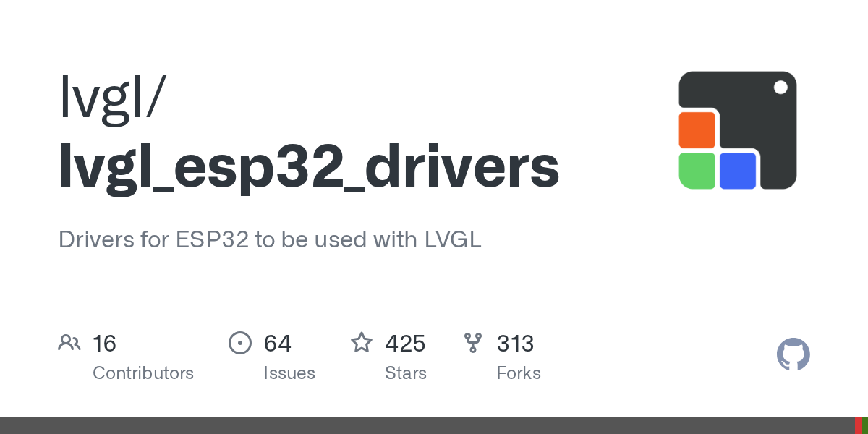Open the Issues label
The image size is (868, 434).
289,373
